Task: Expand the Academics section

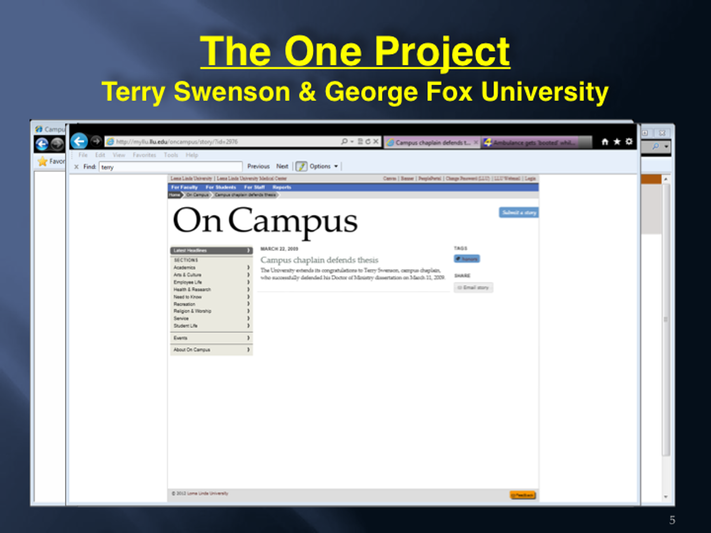Action: tap(211, 268)
